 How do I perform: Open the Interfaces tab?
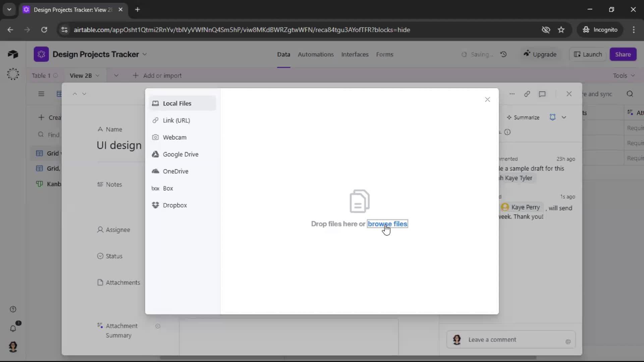coord(355,54)
